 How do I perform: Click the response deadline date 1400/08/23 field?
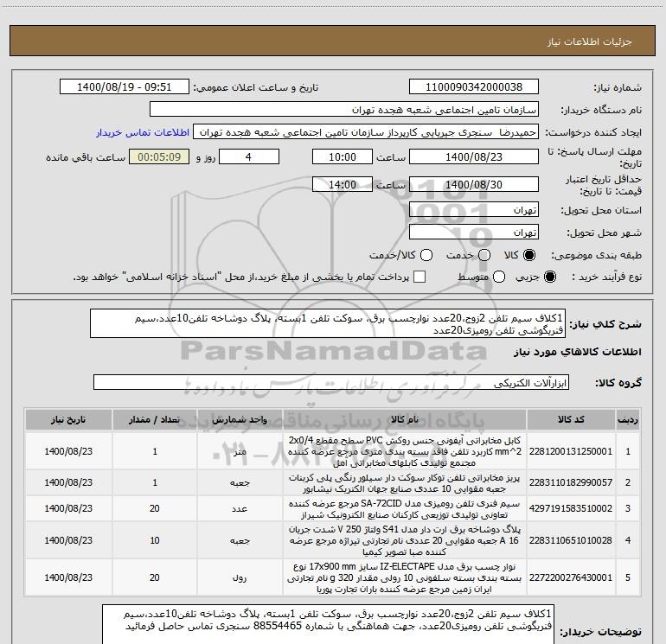tap(474, 156)
